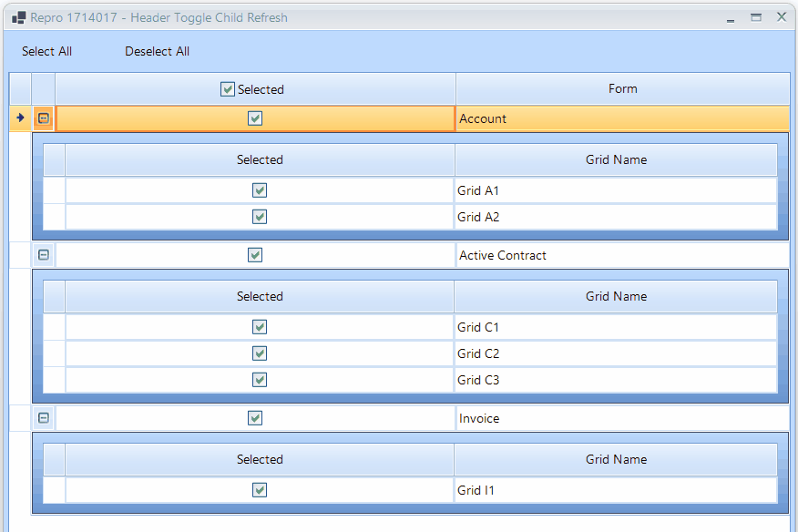Screen dimensions: 798x532
Task: Uncheck the Grid C3 checkbox
Action: tap(260, 380)
